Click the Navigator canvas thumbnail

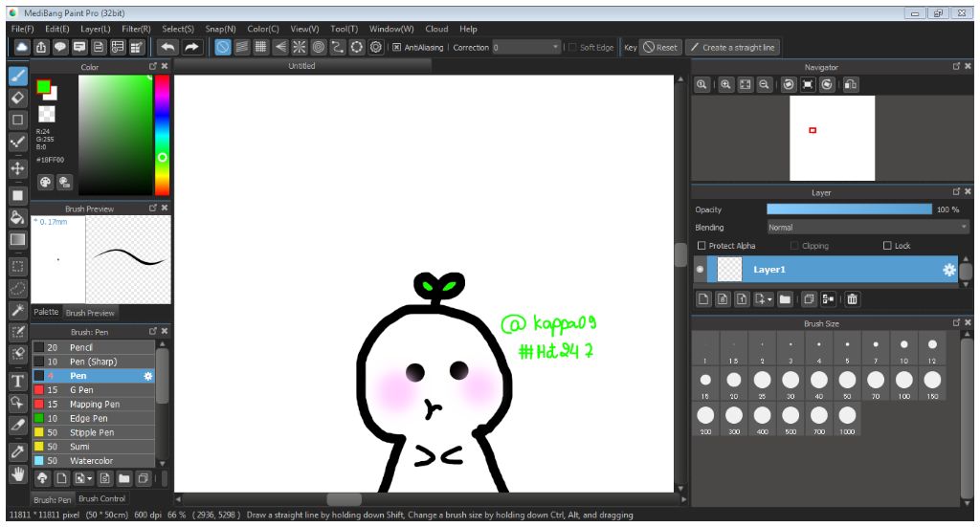tap(832, 138)
